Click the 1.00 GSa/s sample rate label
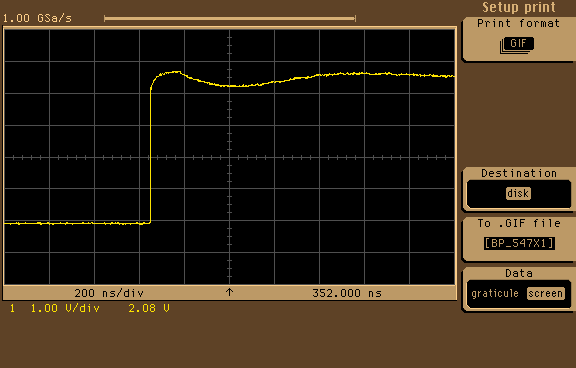The image size is (576, 368). (x=37, y=18)
